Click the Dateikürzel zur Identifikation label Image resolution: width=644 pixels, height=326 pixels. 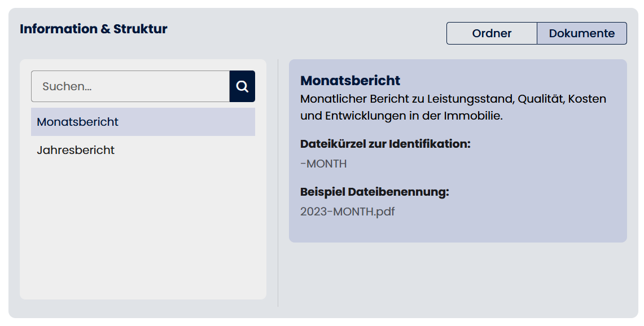385,144
